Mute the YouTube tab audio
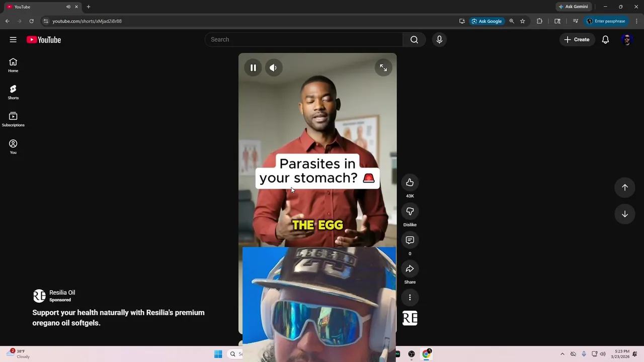The height and width of the screenshot is (362, 644). tap(68, 7)
